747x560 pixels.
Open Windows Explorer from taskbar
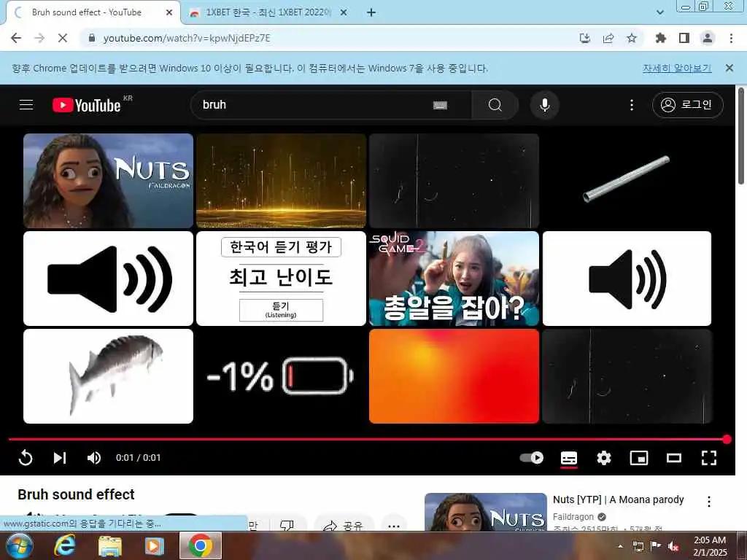[110, 545]
